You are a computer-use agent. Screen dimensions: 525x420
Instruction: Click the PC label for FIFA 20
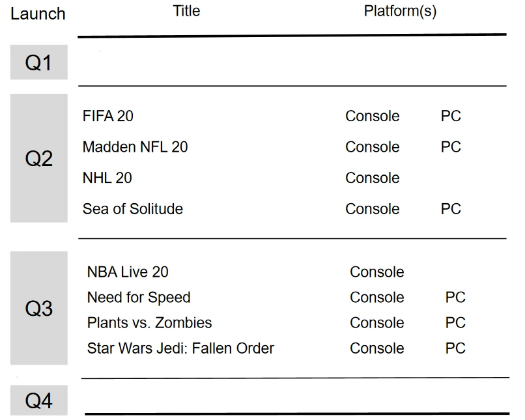pyautogui.click(x=451, y=116)
